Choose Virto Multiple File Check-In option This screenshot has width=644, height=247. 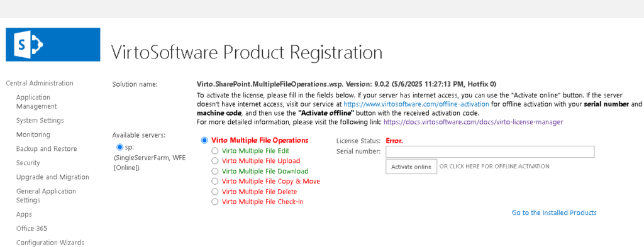click(x=214, y=202)
